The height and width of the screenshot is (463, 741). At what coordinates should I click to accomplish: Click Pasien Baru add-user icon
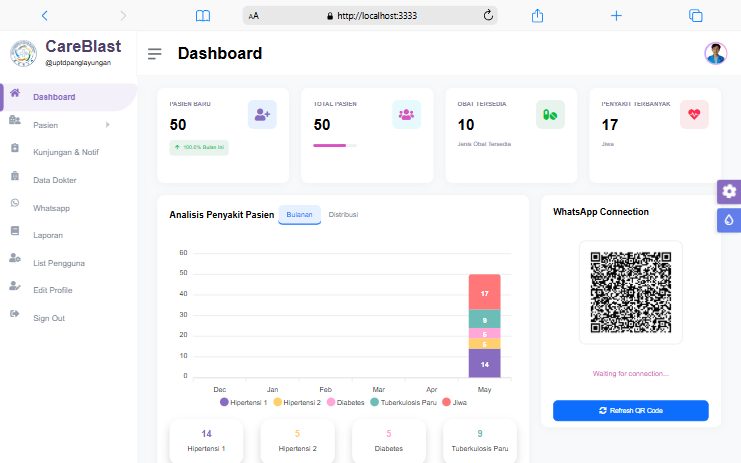(x=262, y=114)
